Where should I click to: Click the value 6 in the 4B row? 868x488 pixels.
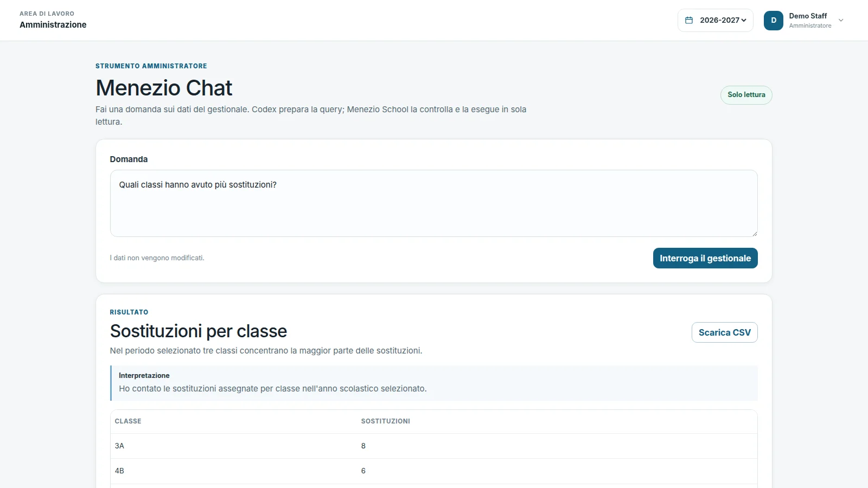point(363,471)
